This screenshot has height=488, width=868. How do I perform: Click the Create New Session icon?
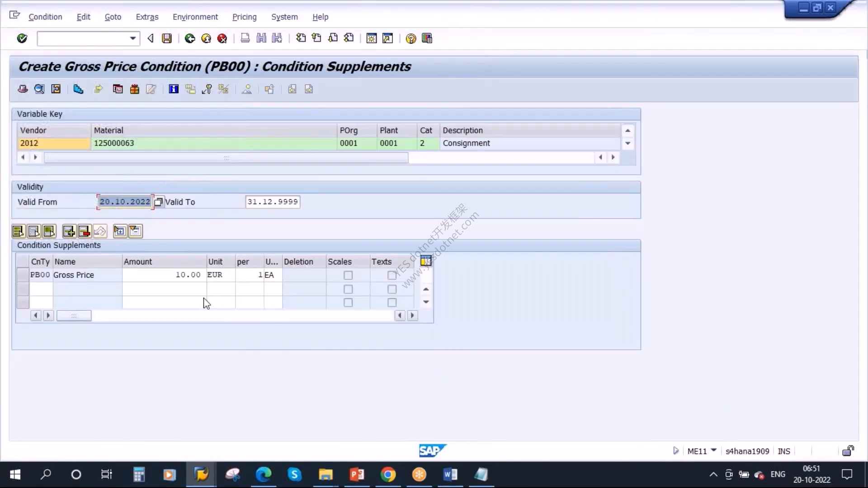coord(372,38)
